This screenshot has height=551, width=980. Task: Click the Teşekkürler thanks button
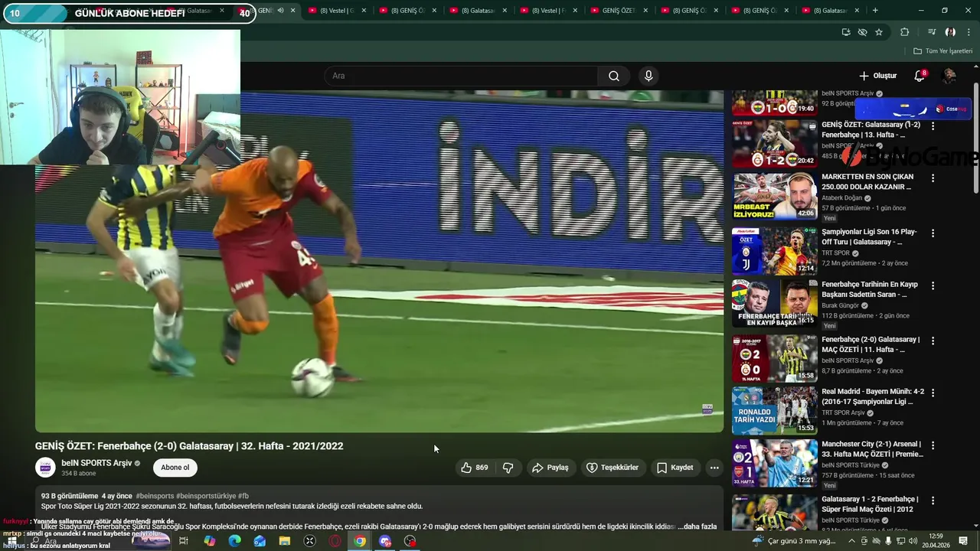pyautogui.click(x=612, y=468)
